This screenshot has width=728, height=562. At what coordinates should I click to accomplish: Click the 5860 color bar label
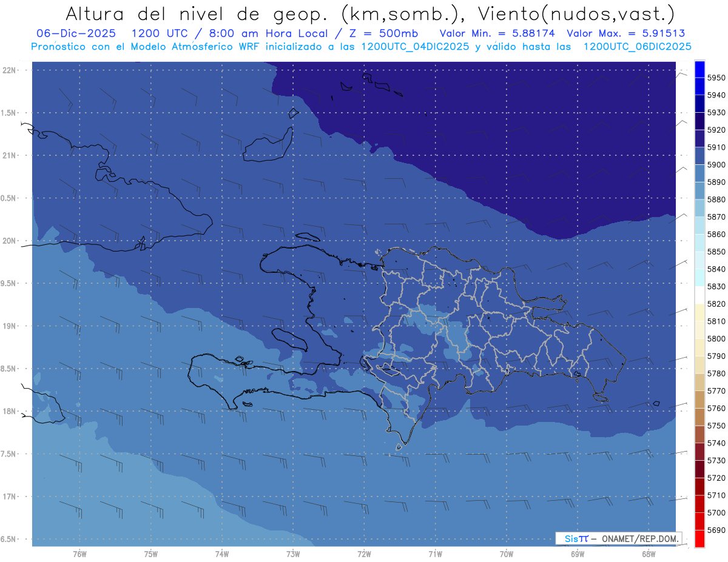(x=717, y=234)
